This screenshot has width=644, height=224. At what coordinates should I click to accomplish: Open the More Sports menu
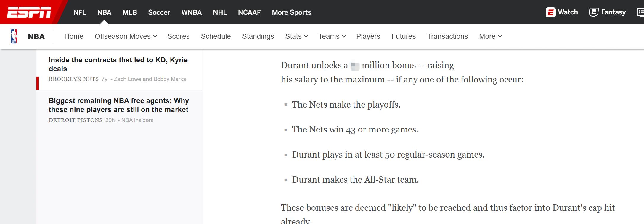(291, 12)
